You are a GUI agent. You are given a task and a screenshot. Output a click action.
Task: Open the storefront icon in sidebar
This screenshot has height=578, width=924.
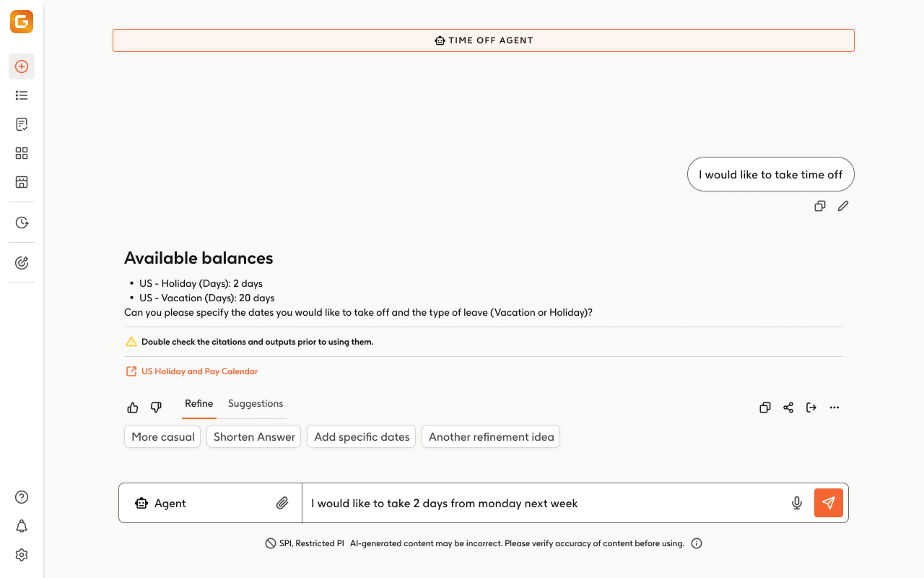point(22,182)
